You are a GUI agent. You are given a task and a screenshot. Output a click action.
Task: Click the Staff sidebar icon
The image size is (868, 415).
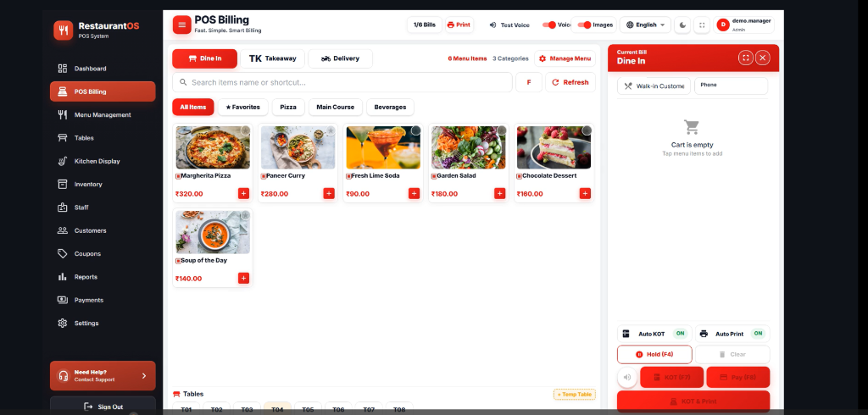[x=63, y=207]
